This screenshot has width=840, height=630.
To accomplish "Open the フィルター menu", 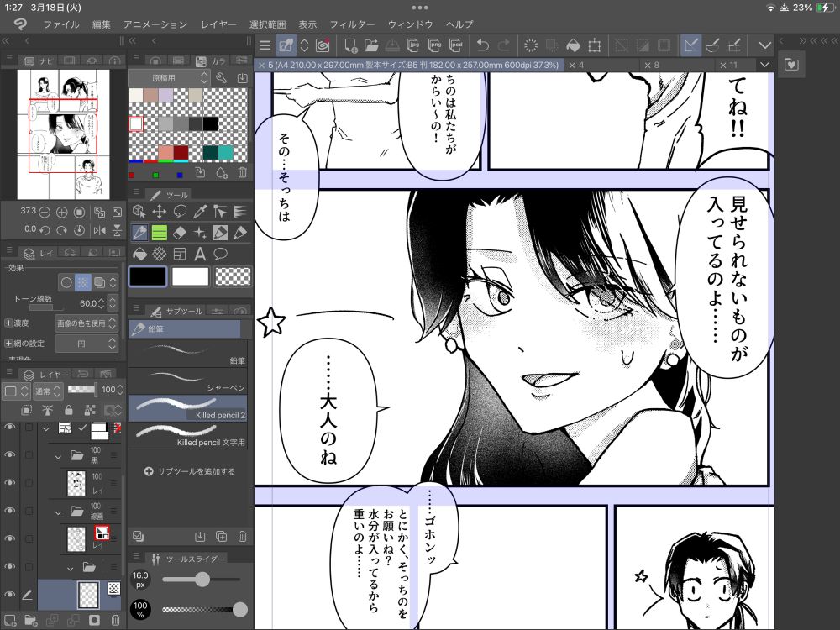I will 352,24.
